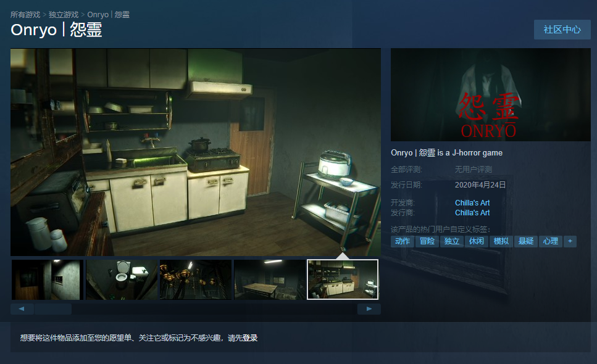
Task: Open publisher Chilla's Art link
Action: 472,213
